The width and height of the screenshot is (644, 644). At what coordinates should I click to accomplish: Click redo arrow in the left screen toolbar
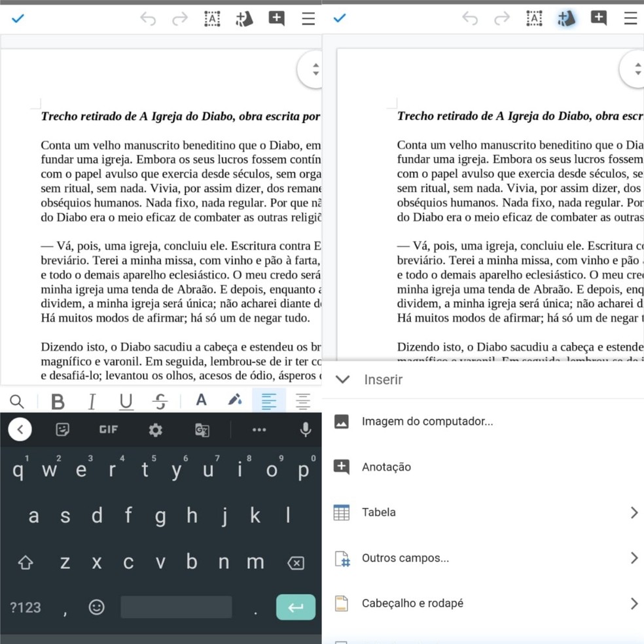tap(180, 18)
